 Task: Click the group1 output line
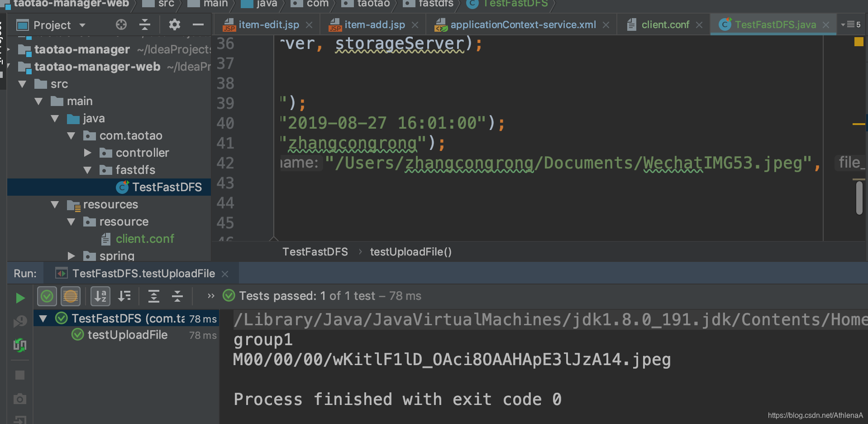[x=263, y=340]
